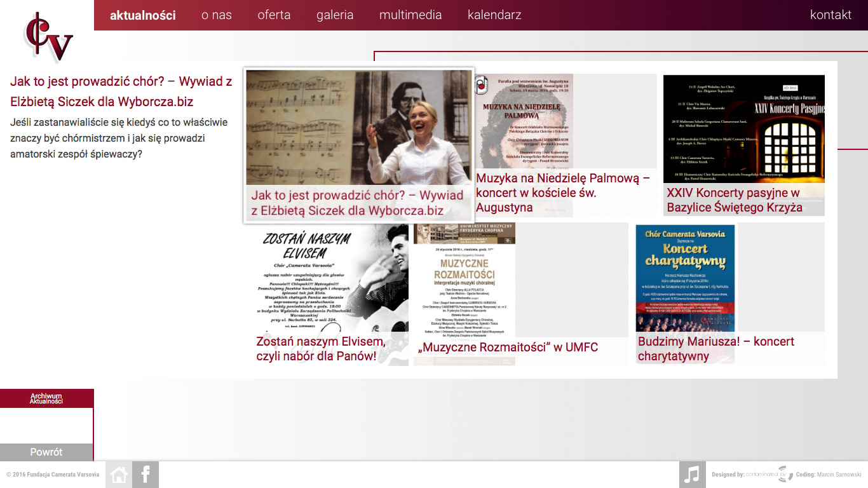
Task: Open the aktualności menu item
Action: click(x=142, y=15)
